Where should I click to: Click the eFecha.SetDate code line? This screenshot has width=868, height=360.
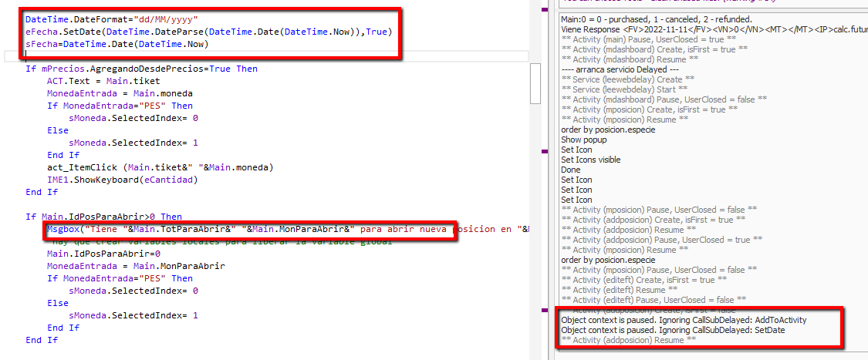[208, 32]
